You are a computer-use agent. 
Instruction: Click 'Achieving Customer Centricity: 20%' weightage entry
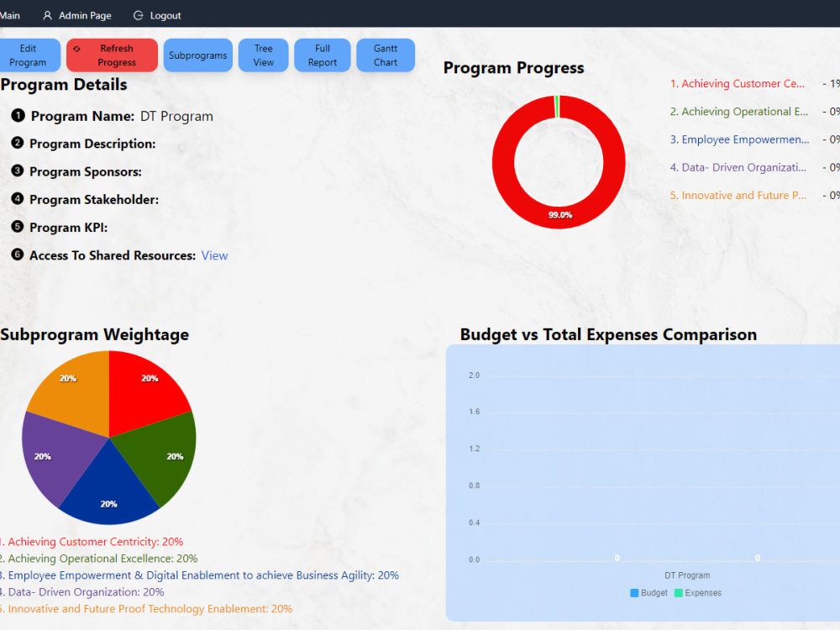[92, 542]
